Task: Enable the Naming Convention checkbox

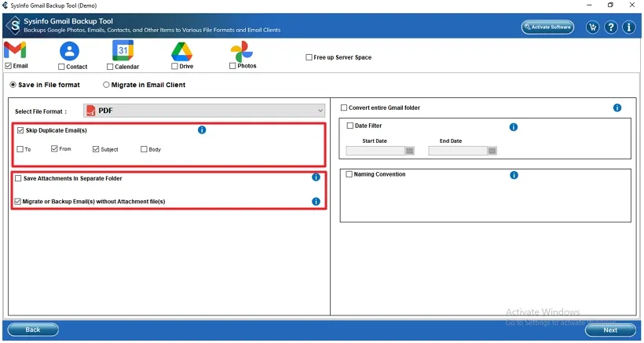Action: click(x=349, y=174)
